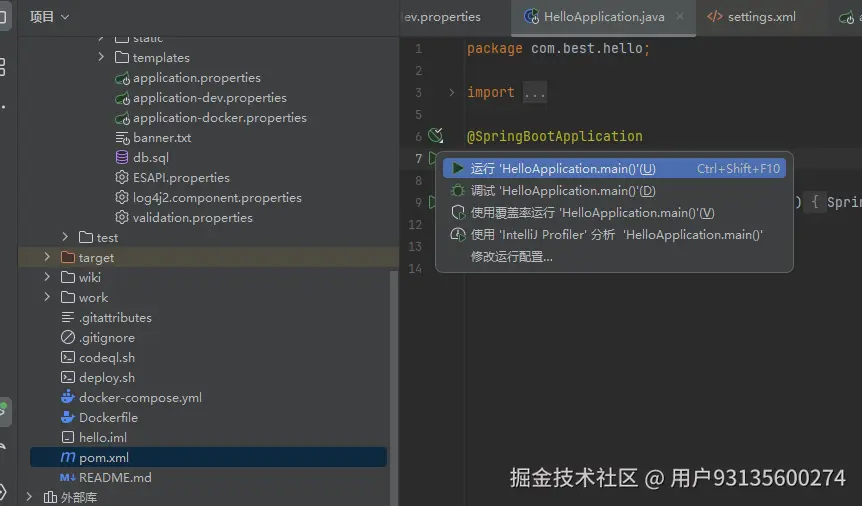Click the Spring icon of application-dev.properties
Viewport: 862px width, 506px height.
tap(122, 98)
